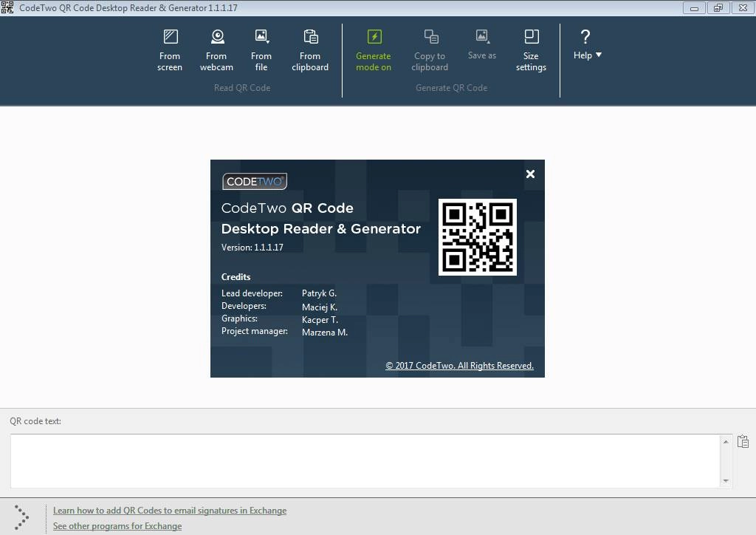Close the About dialog with X

(x=530, y=174)
